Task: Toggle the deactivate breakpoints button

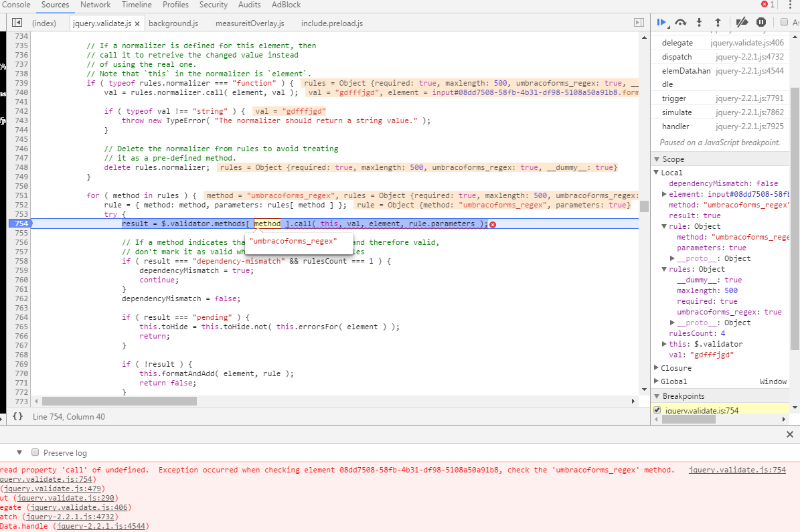Action: click(x=742, y=23)
